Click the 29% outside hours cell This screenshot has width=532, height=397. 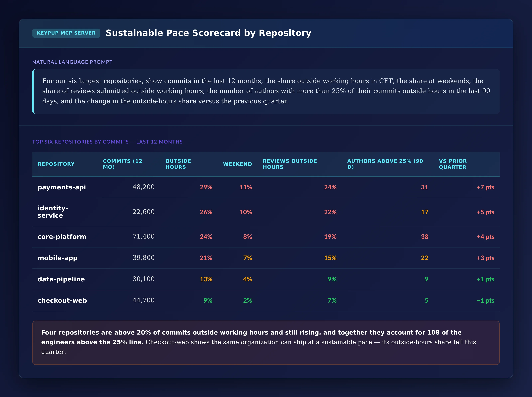coord(206,187)
